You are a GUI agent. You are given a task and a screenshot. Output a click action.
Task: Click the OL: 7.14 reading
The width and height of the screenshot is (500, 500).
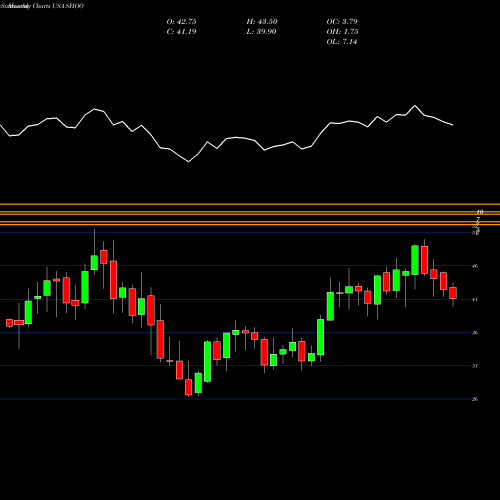[342, 42]
